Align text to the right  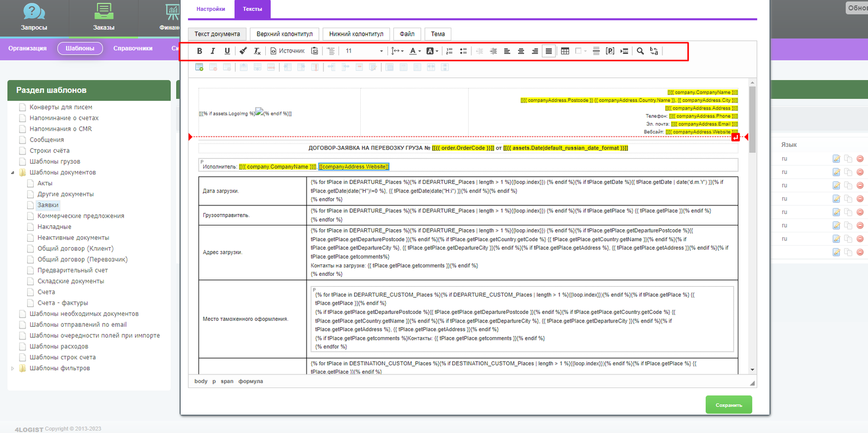click(535, 51)
